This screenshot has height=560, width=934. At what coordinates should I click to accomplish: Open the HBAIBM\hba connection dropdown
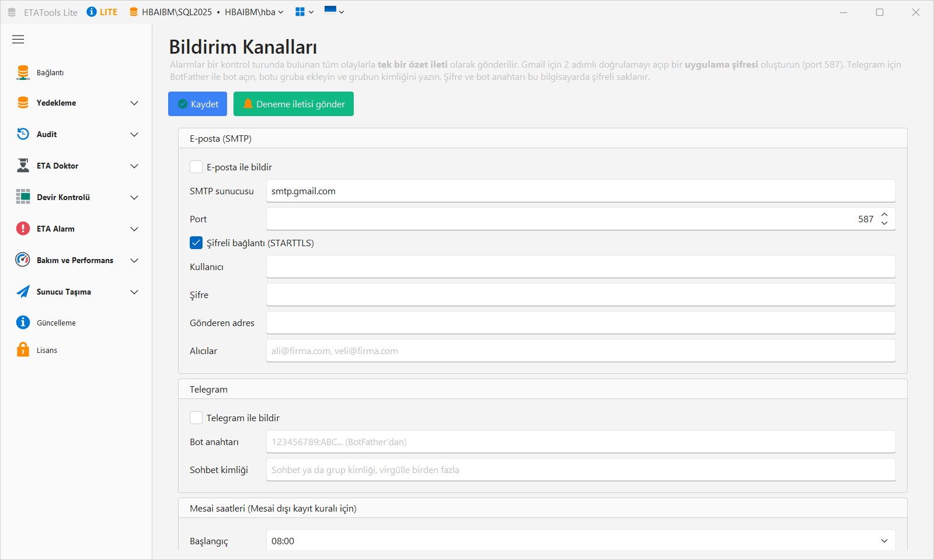point(254,12)
